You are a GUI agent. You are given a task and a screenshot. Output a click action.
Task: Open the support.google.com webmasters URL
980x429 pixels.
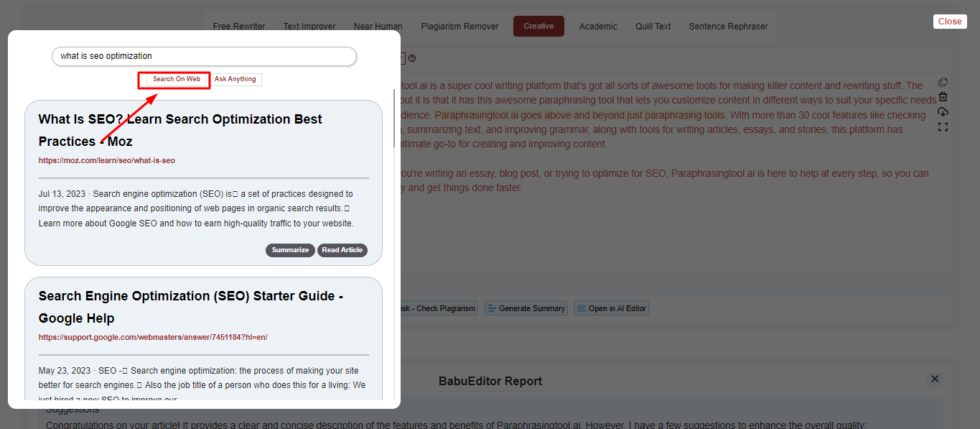click(153, 337)
